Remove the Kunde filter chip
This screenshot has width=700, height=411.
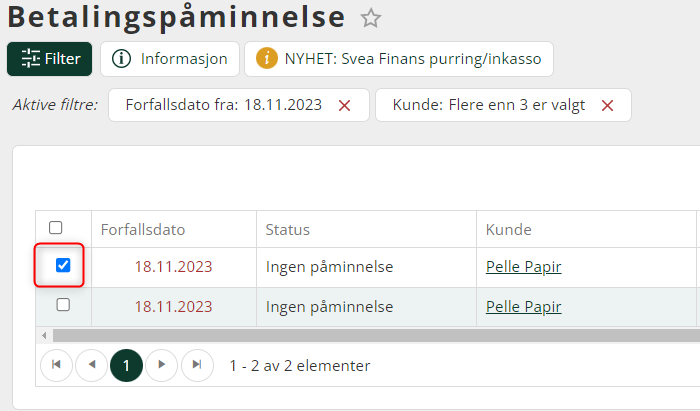pyautogui.click(x=607, y=105)
